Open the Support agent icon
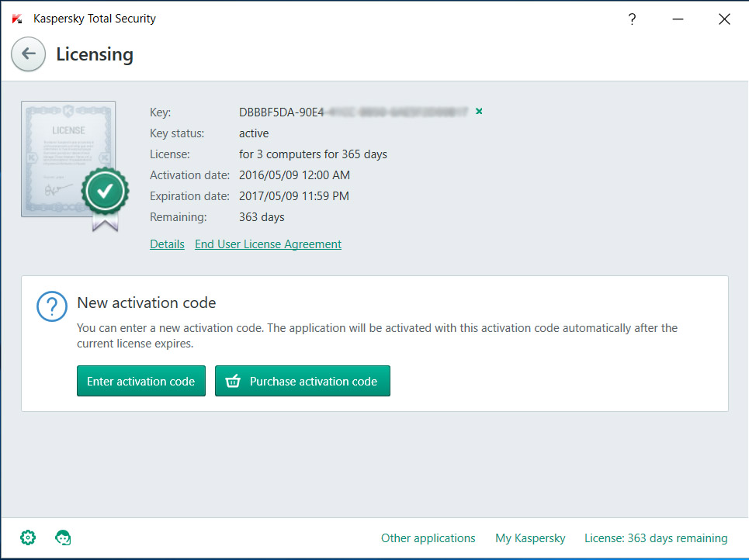 coord(63,538)
